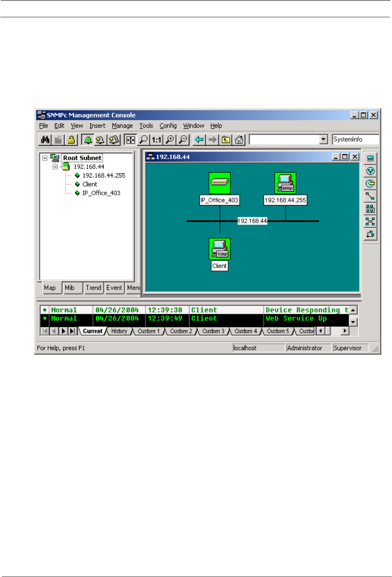Select the 12:39:49 Web Service Up event row
Screen dimensions: 392x577
coord(194,319)
